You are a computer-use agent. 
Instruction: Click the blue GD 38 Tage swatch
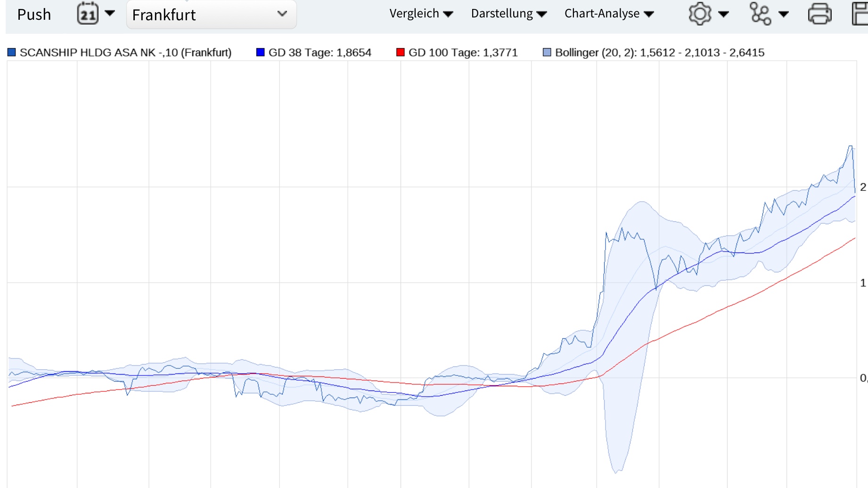click(x=260, y=52)
